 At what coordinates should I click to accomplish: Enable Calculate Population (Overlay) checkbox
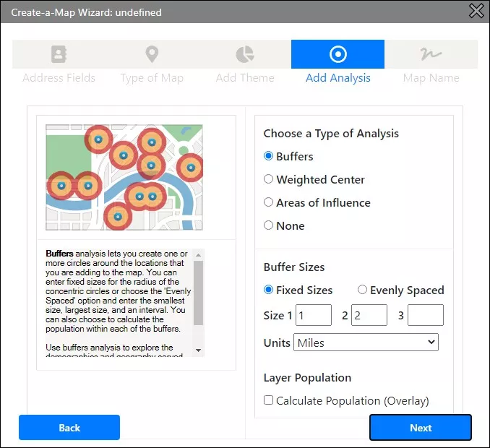click(269, 400)
